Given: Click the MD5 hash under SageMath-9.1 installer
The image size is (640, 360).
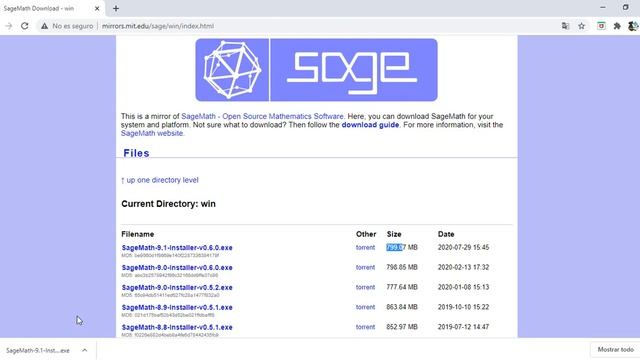Looking at the screenshot, I should point(170,256).
